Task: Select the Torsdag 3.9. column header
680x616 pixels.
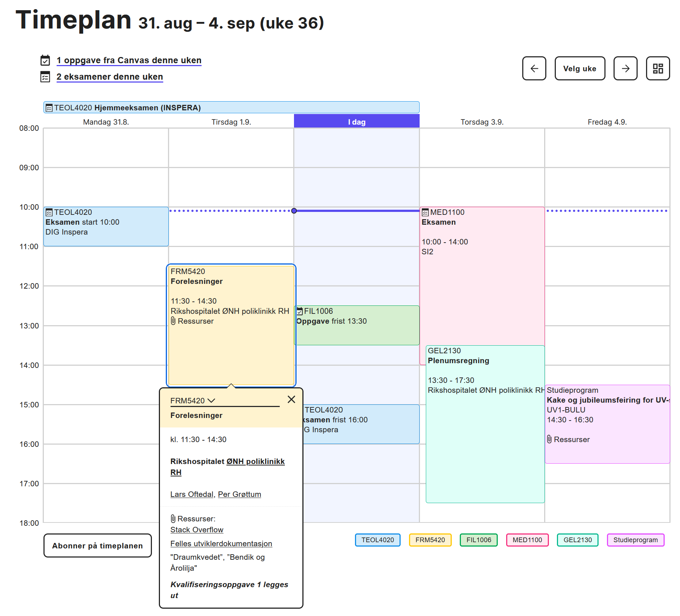Action: [482, 122]
